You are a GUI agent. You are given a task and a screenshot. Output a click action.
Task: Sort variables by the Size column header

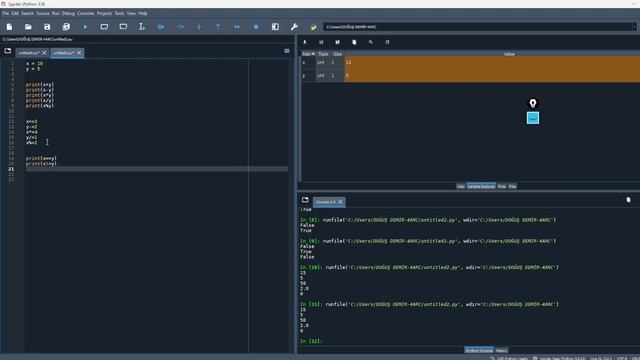(x=338, y=54)
